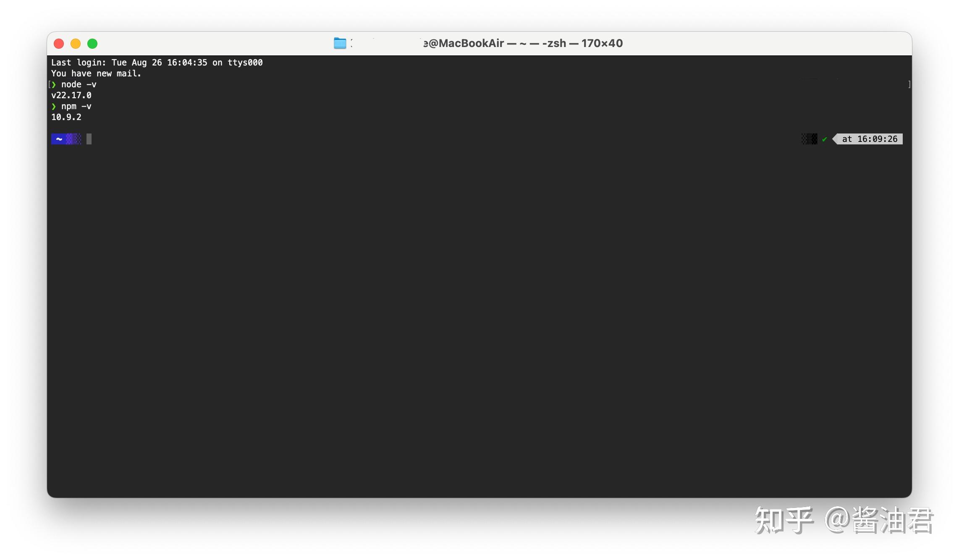Click the gray block cursor at prompt
The width and height of the screenshot is (959, 560).
click(89, 139)
